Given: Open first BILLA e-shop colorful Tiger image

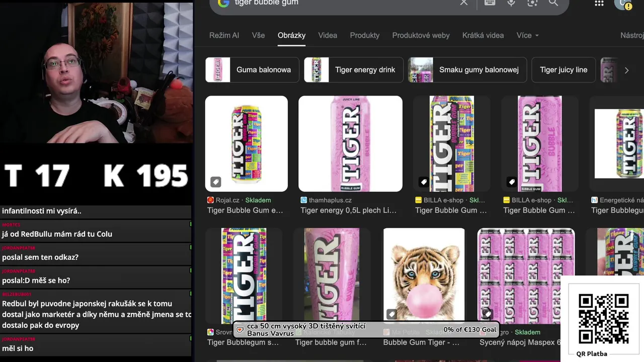Looking at the screenshot, I should tap(452, 144).
